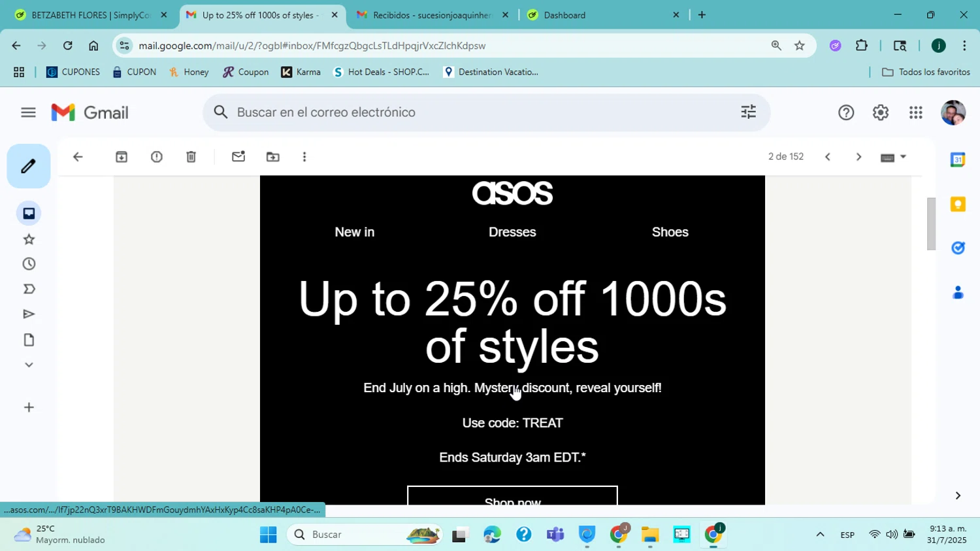The height and width of the screenshot is (551, 980).
Task: Report this email as spam
Action: (x=157, y=157)
